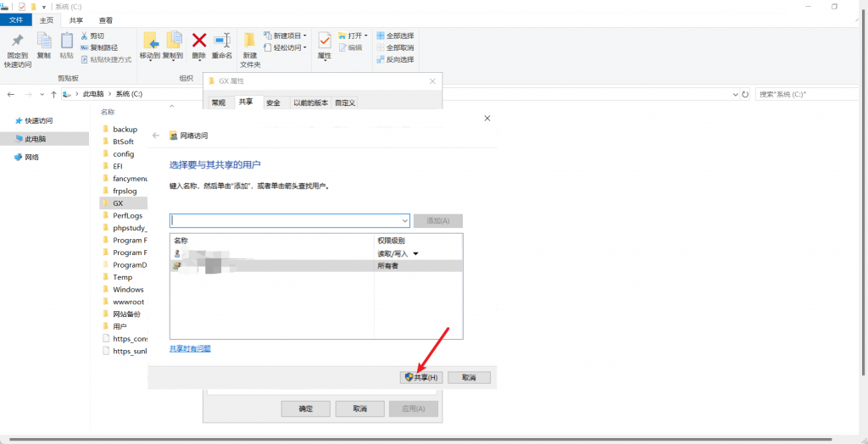The height and width of the screenshot is (444, 868).
Task: Switch to the Security tab in GX Properties
Action: click(273, 103)
